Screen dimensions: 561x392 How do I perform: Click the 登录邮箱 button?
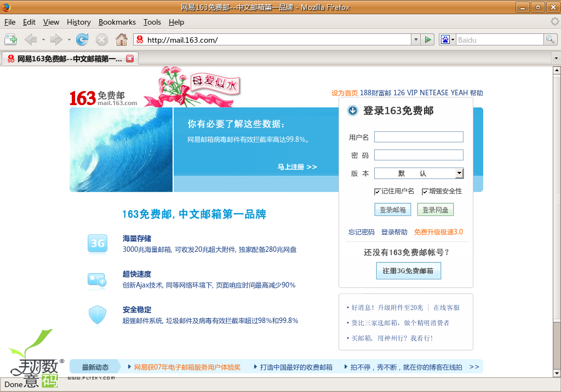point(392,210)
